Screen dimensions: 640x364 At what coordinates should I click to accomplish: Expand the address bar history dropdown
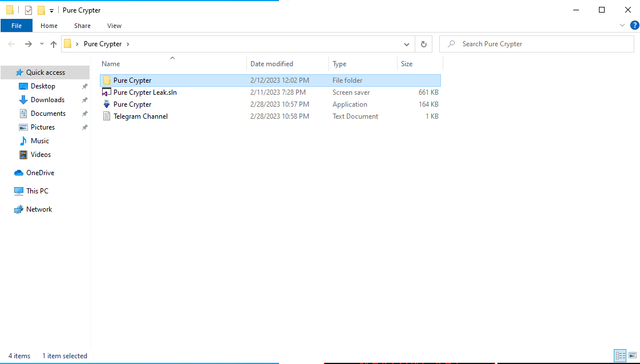tap(406, 44)
